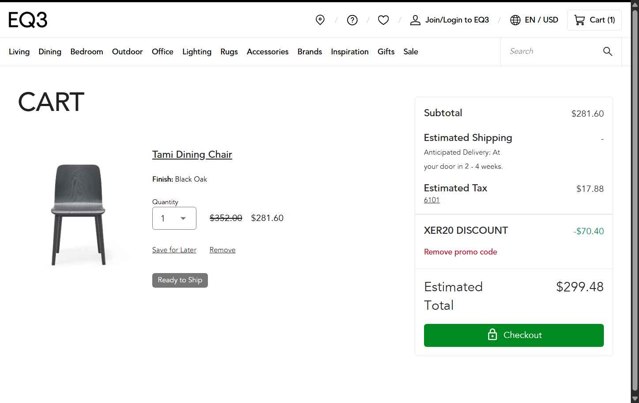The image size is (639, 403).
Task: Open the Brands menu
Action: coord(309,52)
